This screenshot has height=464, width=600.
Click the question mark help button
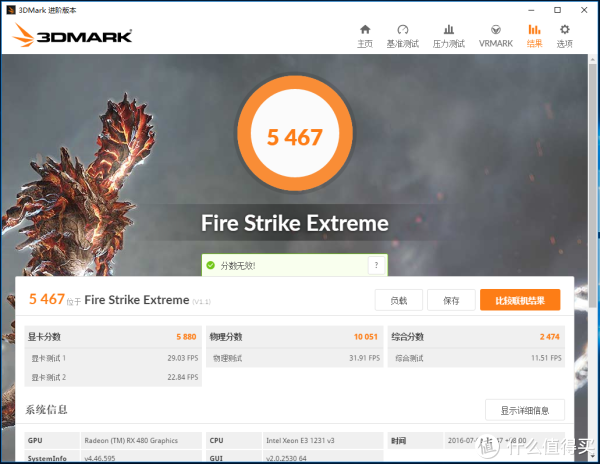click(x=376, y=265)
